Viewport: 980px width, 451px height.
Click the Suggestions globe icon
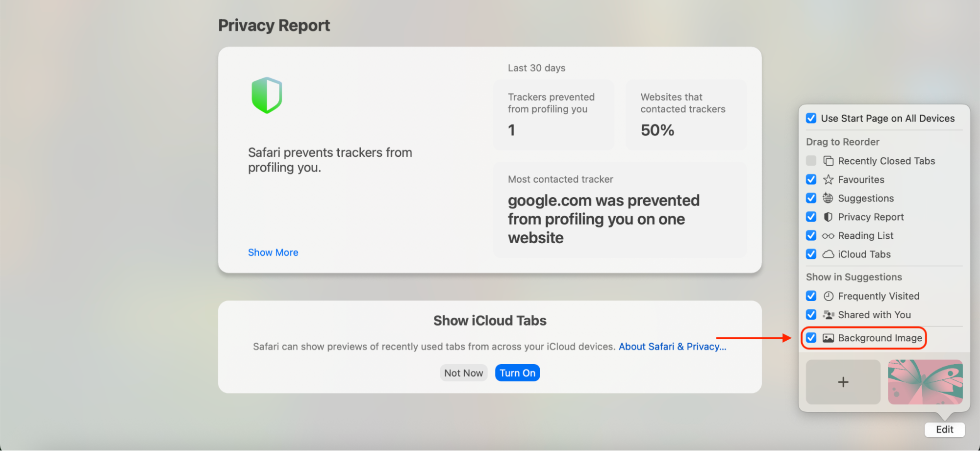point(828,198)
